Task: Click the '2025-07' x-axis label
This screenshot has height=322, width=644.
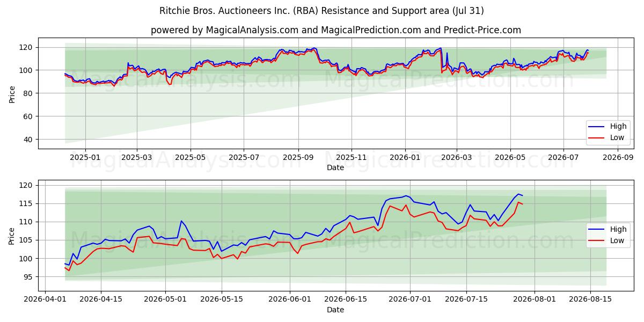Action: (x=244, y=157)
